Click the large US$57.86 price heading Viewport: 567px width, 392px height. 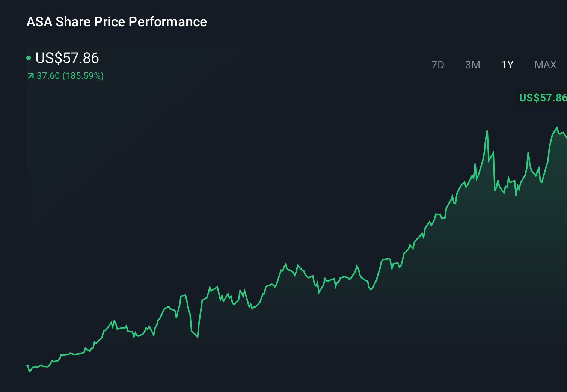67,58
